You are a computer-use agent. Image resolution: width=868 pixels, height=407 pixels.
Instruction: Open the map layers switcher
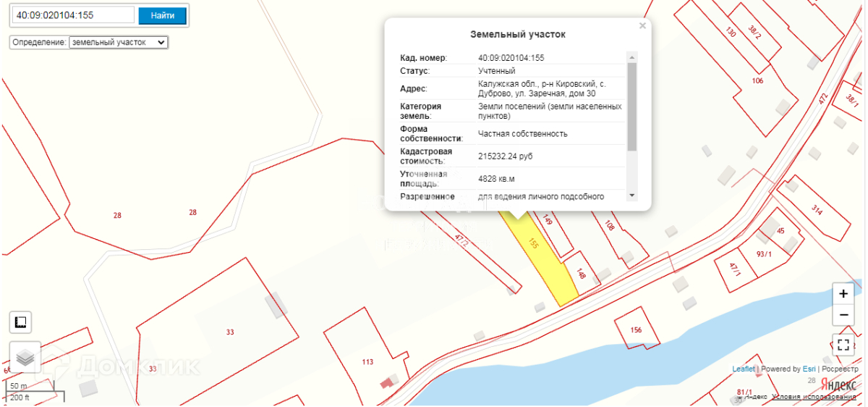(x=25, y=357)
